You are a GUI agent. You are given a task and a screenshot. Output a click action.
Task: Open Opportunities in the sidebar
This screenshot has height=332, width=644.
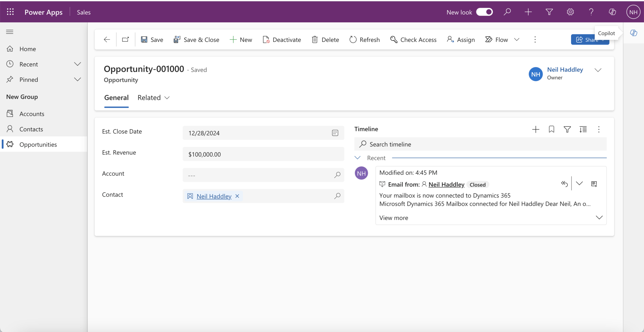38,144
